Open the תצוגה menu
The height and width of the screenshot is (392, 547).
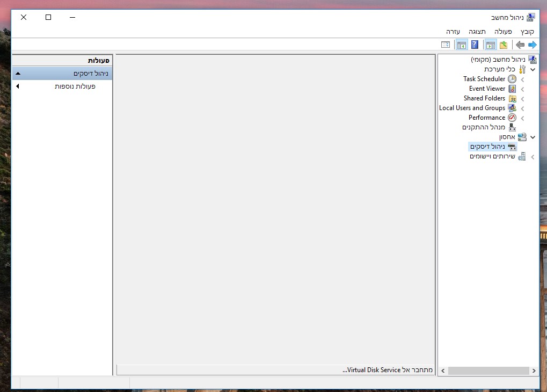point(477,32)
